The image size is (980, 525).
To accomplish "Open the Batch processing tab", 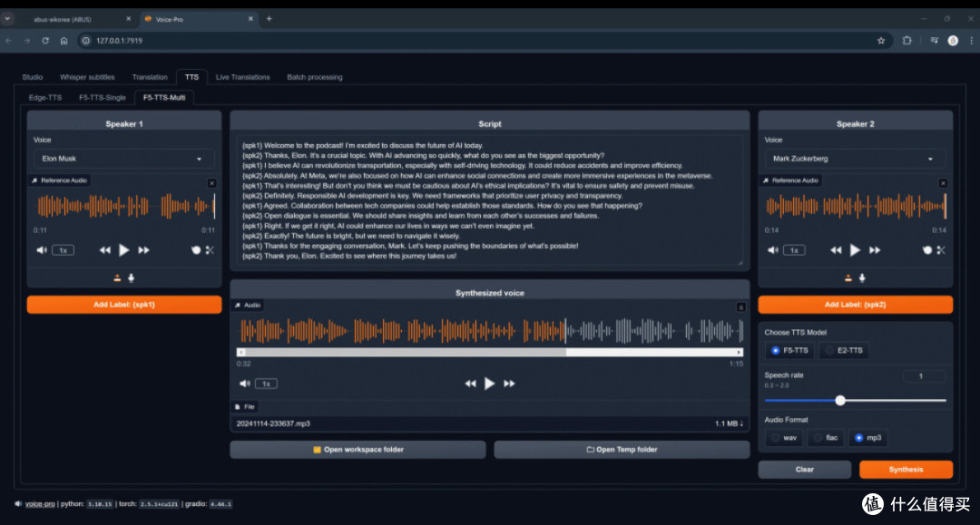I will point(314,77).
